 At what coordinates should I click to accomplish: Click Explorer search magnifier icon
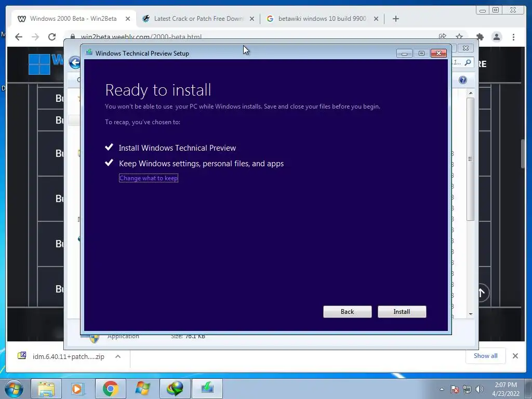click(468, 62)
